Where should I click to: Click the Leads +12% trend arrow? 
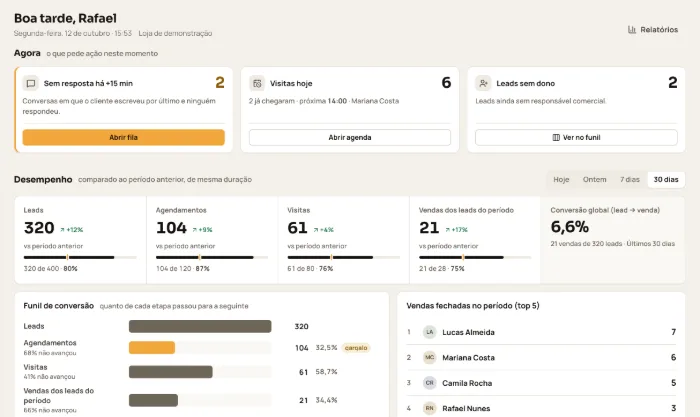pos(62,230)
